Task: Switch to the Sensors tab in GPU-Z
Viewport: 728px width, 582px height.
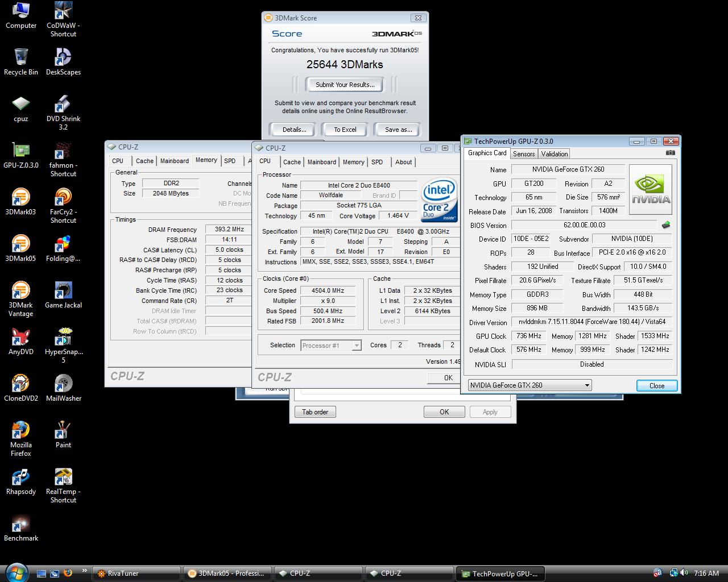Action: point(524,153)
